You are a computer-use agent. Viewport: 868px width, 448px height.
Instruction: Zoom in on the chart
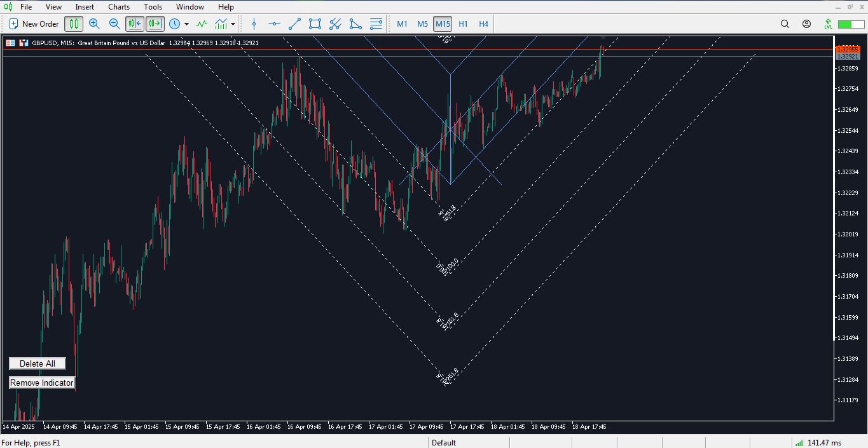click(94, 24)
